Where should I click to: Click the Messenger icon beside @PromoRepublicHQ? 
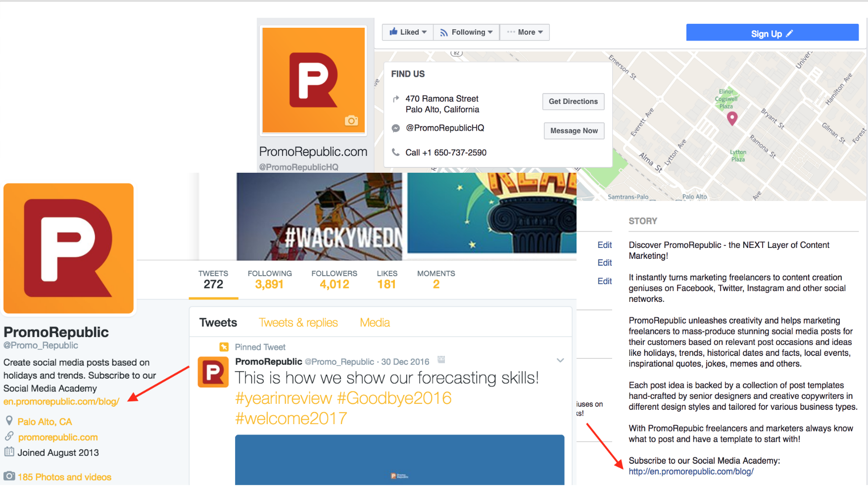(395, 128)
